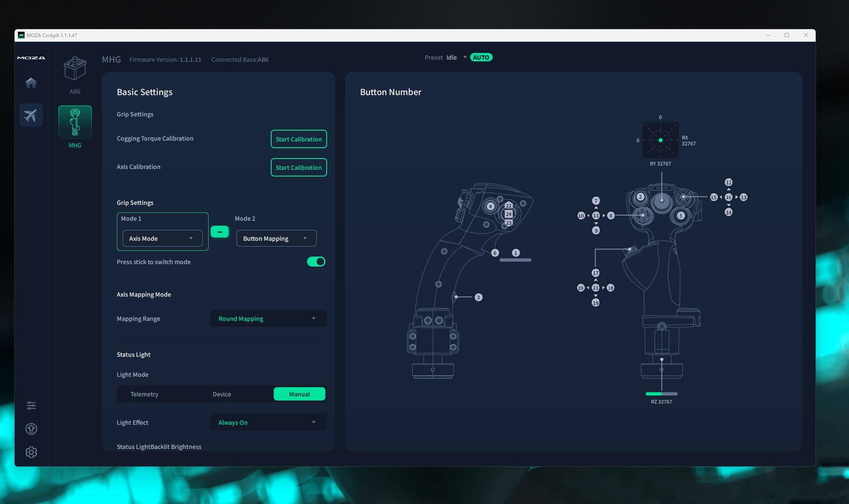Click the Firmware Version 1.1.1.11 text
Viewport: 849px width, 504px height.
[165, 60]
